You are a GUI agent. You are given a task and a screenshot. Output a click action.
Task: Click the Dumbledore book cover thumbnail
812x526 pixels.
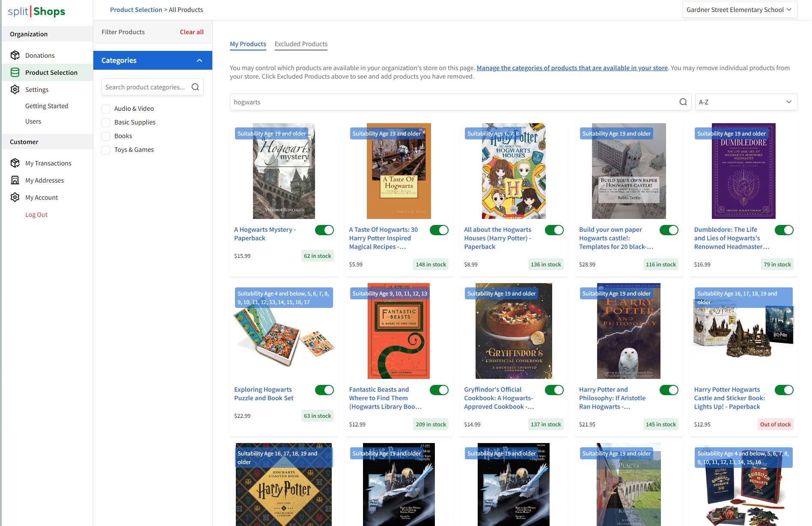click(x=744, y=171)
